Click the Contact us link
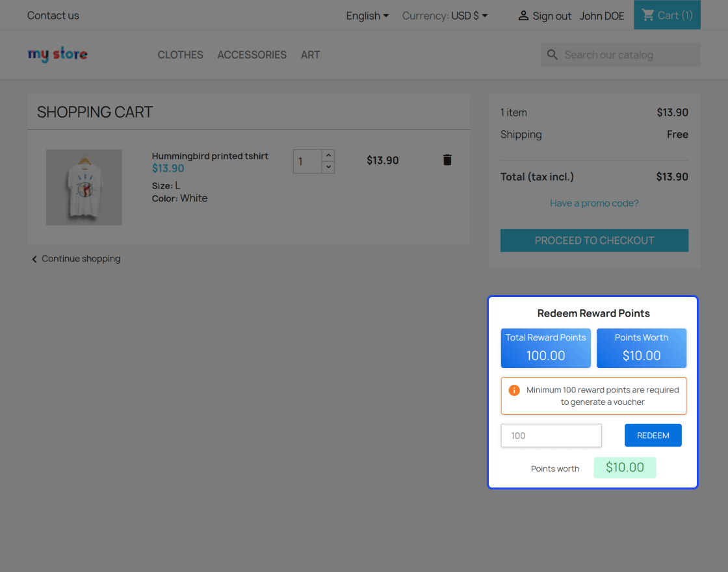The image size is (728, 572). point(53,16)
